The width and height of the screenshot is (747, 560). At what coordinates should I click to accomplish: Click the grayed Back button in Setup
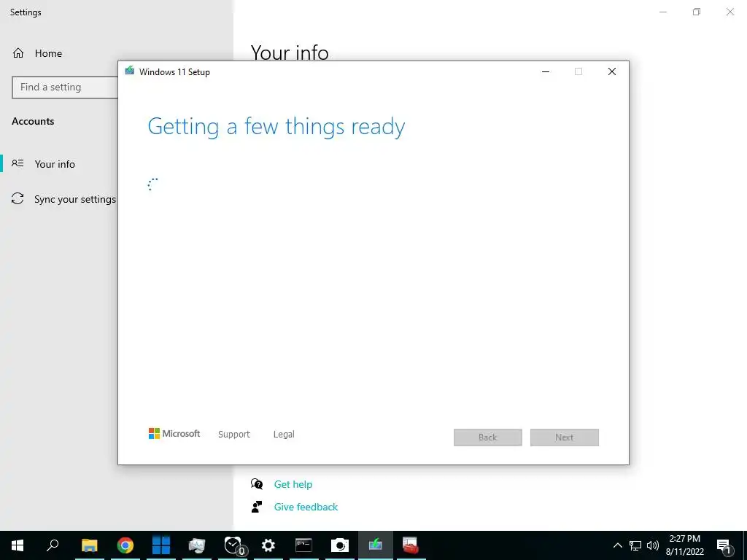click(x=488, y=437)
